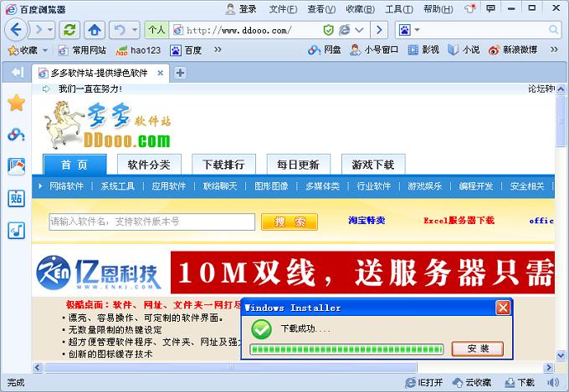Open dropdown next to forward arrow
The width and height of the screenshot is (569, 392).
coord(50,30)
